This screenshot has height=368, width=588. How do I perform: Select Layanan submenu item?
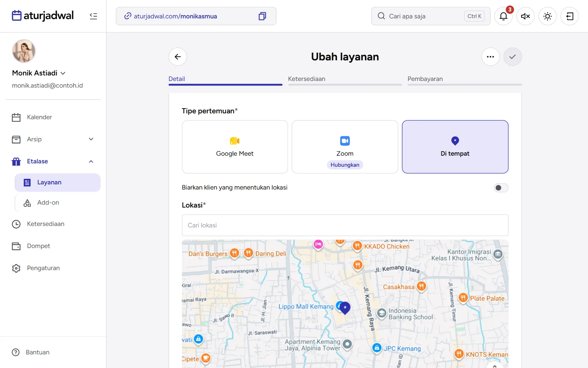tap(58, 183)
